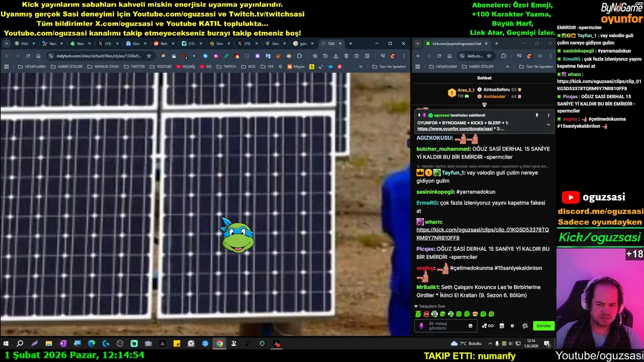Switch to the Kick tab in main browser
This screenshot has width=644, height=362.
pyautogui.click(x=24, y=44)
